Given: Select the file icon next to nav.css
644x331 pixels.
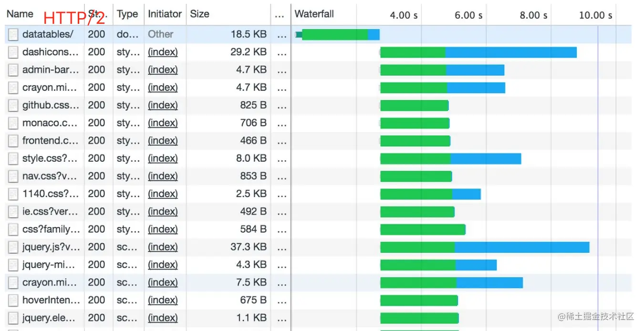Looking at the screenshot, I should coord(13,176).
